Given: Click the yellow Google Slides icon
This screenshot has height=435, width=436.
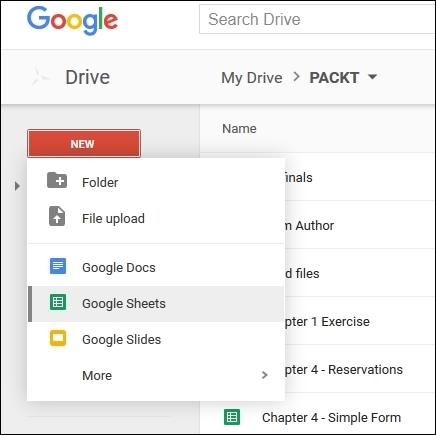Looking at the screenshot, I should 58,338.
